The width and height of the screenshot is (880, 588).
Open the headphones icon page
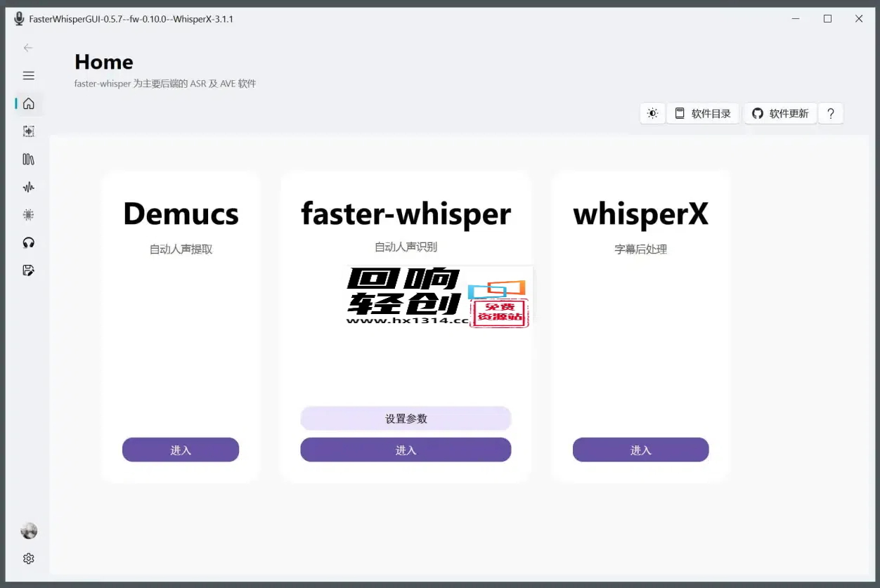pyautogui.click(x=28, y=243)
